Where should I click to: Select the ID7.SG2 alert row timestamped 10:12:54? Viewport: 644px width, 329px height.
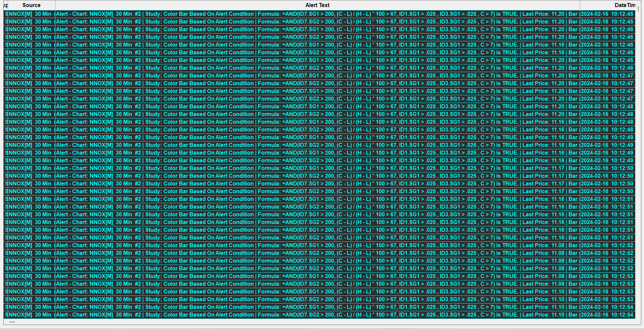click(319, 315)
